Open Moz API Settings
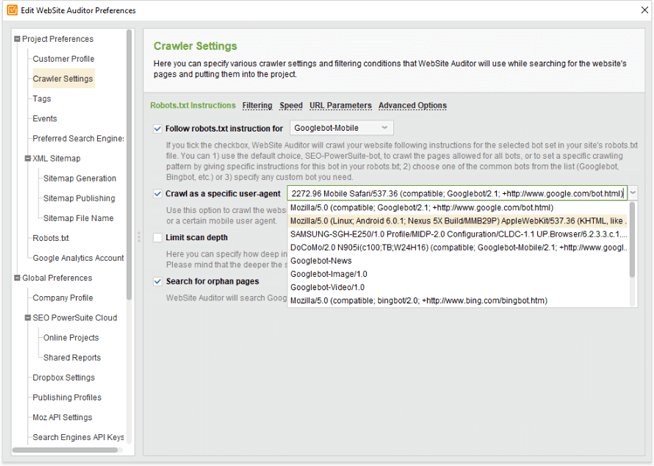 (62, 417)
